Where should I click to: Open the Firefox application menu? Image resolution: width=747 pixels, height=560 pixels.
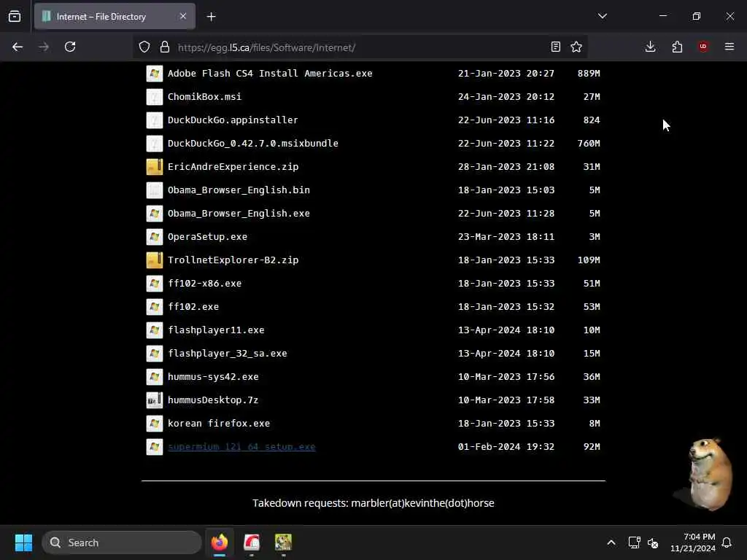729,47
